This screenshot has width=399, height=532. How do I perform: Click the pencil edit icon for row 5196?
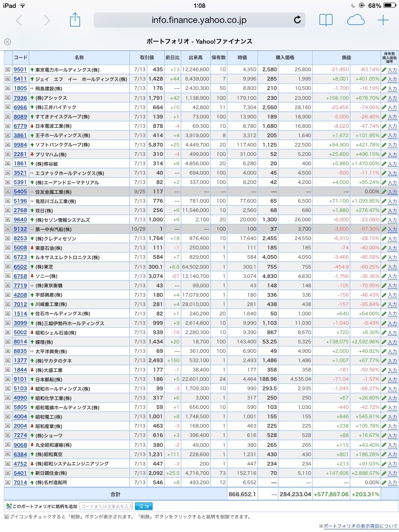point(384,201)
